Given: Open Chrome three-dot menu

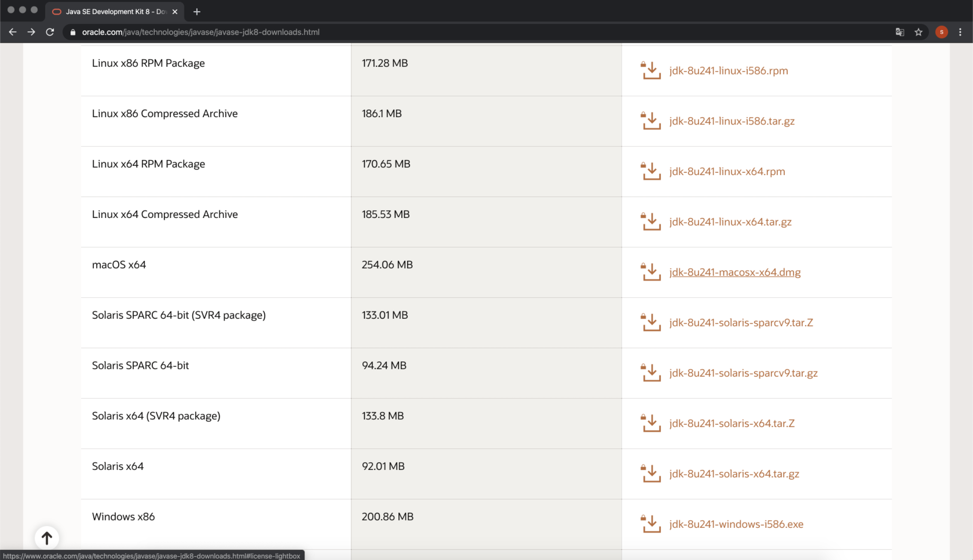Looking at the screenshot, I should pos(960,32).
